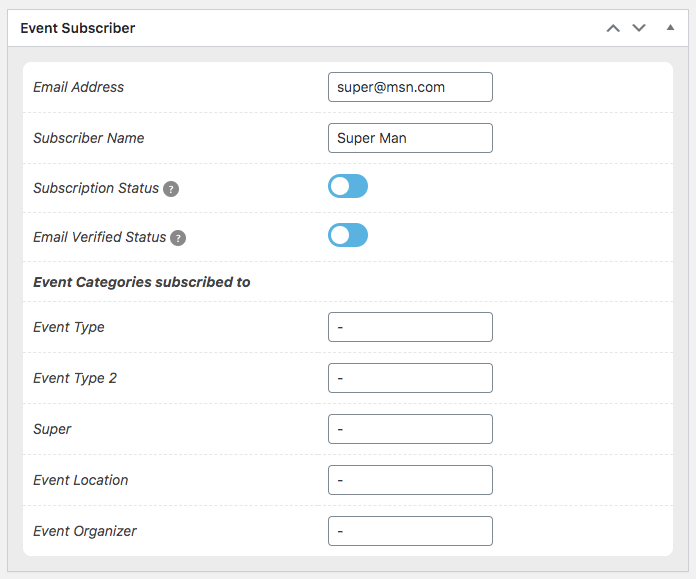
Task: Select the Subscription Status label
Action: tap(96, 188)
